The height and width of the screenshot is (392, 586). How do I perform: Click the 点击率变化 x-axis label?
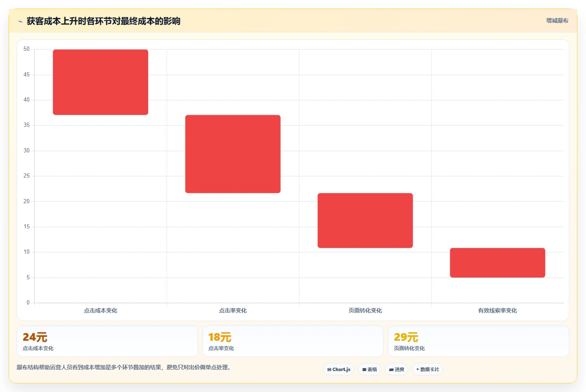[x=233, y=310]
